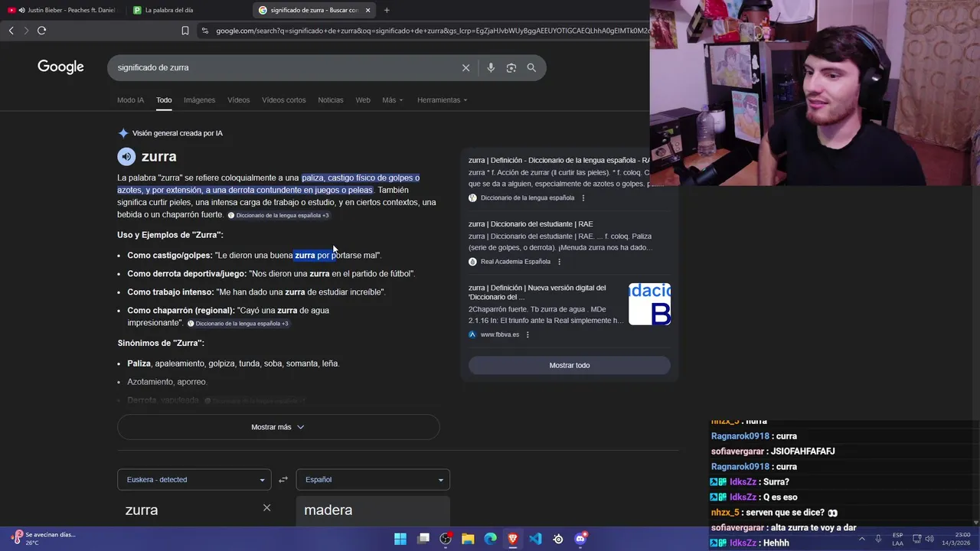The width and height of the screenshot is (980, 551).
Task: Open the weather widget showing 26°C
Action: (44, 539)
